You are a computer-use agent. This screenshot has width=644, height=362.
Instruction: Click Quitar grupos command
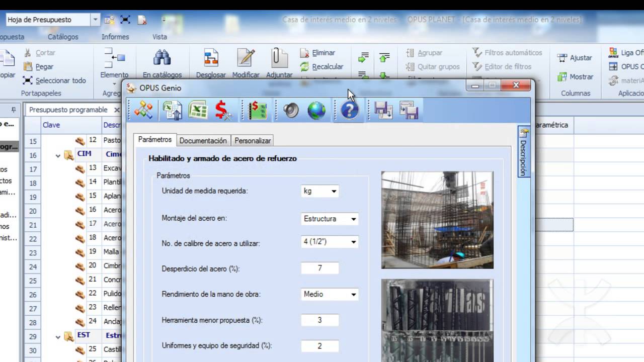(x=433, y=66)
